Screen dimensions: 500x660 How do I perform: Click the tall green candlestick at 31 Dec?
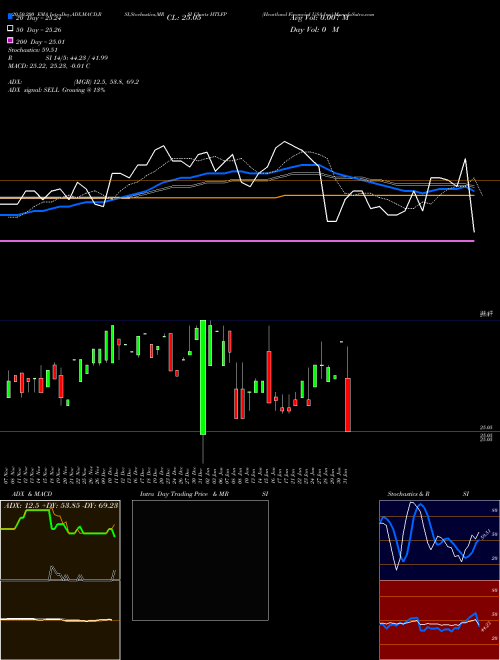(203, 378)
